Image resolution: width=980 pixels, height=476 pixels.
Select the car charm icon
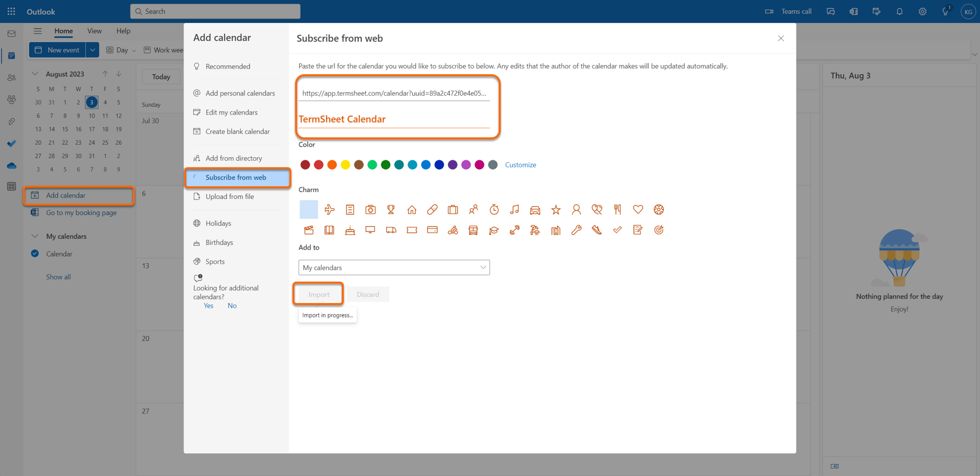click(535, 210)
